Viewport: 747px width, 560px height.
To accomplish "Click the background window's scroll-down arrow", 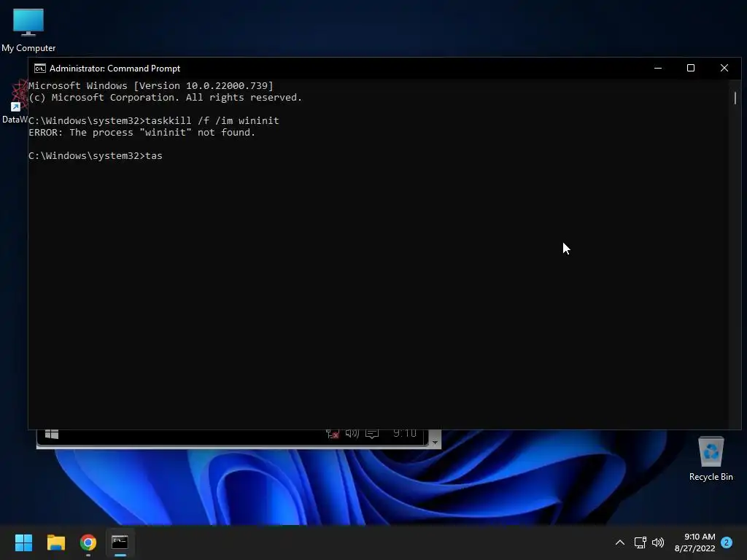I will point(435,441).
